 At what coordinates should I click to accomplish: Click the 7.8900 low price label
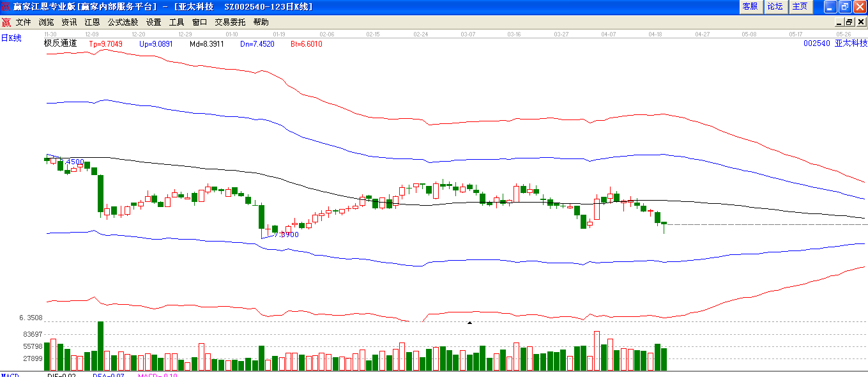click(x=286, y=235)
